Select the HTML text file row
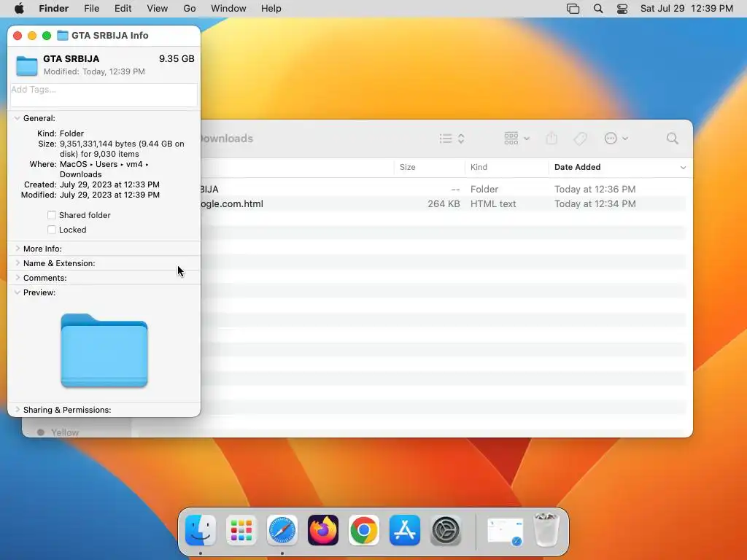 (443, 204)
